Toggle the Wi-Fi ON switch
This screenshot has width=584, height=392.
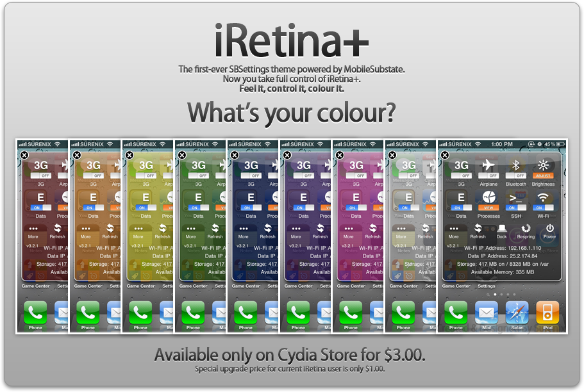543,208
